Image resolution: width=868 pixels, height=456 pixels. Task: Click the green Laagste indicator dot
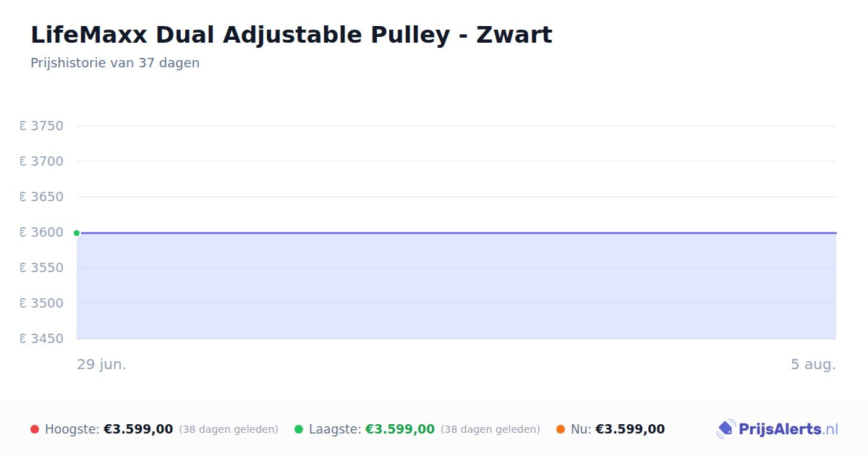[299, 429]
